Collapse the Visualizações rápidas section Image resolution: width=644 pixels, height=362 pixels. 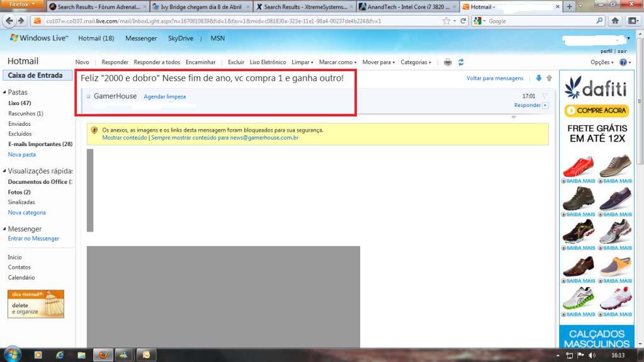coord(4,171)
